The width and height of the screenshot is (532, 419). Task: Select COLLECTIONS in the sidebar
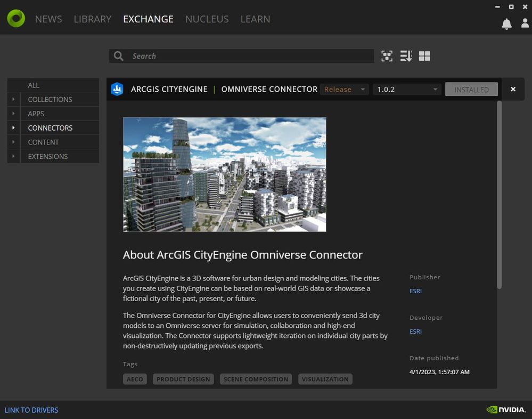point(60,99)
